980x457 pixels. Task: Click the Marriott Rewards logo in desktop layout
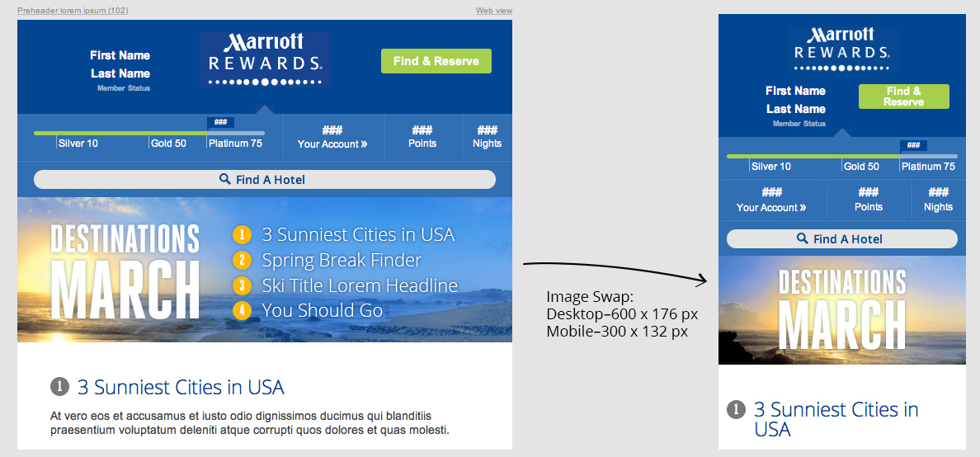coord(265,59)
